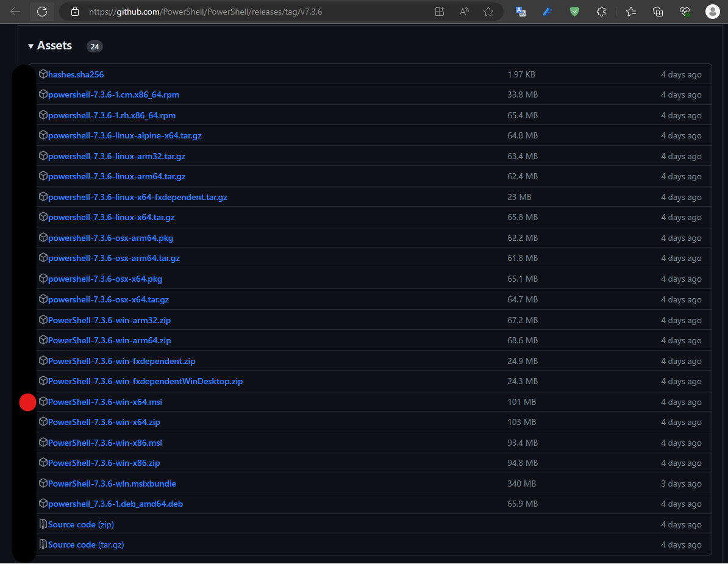This screenshot has width=728, height=564.
Task: View site information lock icon
Action: (75, 12)
